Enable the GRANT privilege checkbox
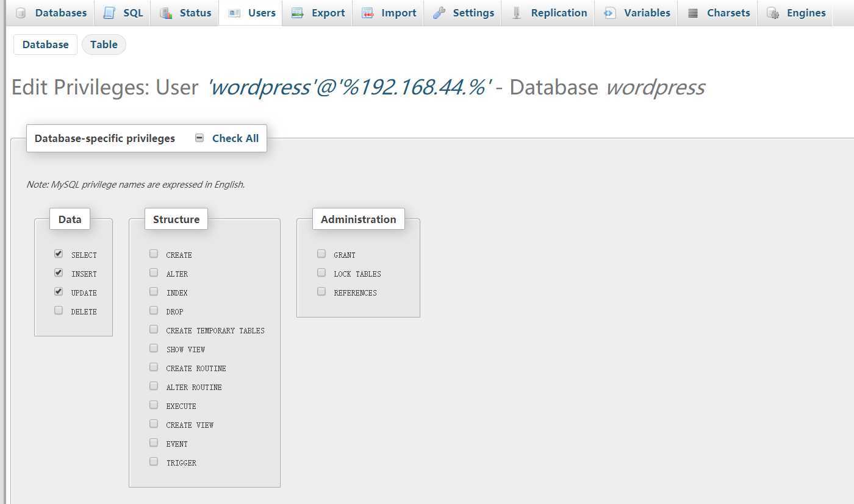 [x=321, y=254]
